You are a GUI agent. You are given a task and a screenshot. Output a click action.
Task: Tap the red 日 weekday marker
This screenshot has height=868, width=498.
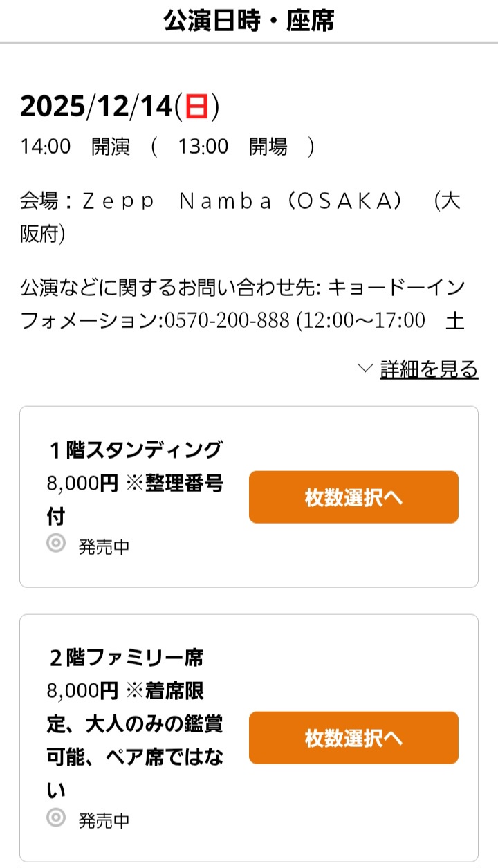pos(197,107)
